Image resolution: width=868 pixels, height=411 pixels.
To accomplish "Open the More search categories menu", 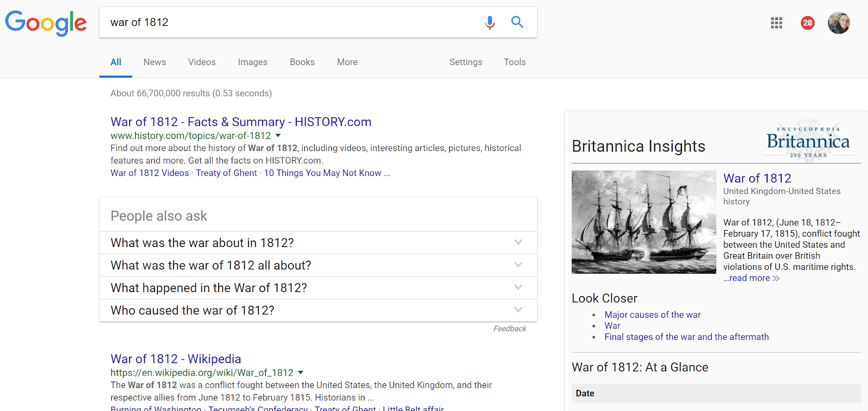I will 347,62.
